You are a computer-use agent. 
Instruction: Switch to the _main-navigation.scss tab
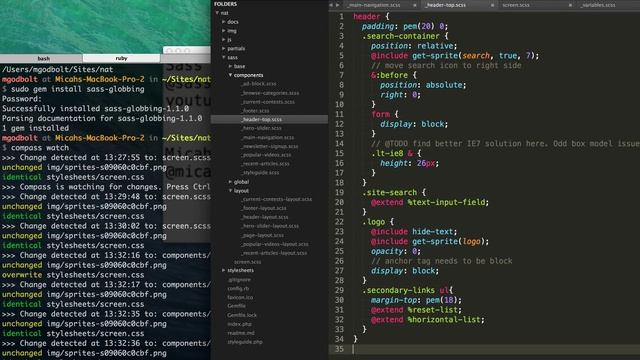(x=374, y=5)
